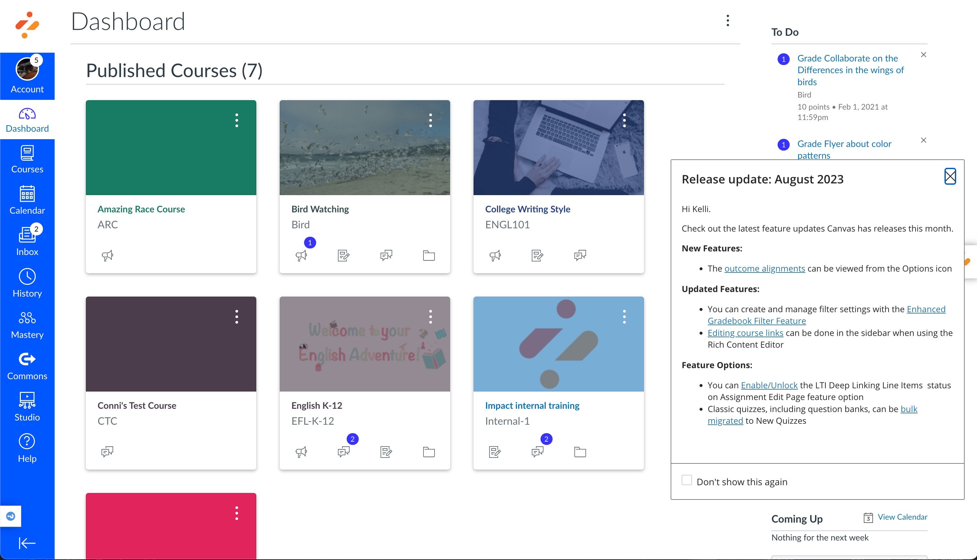This screenshot has width=977, height=560.
Task: Open Conni's Test Course card options
Action: (x=236, y=316)
